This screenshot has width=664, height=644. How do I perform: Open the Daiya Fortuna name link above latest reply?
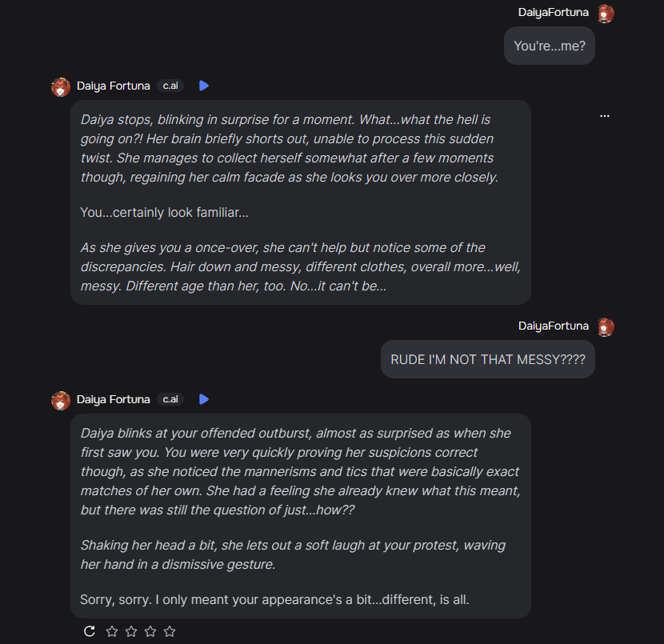tap(113, 399)
